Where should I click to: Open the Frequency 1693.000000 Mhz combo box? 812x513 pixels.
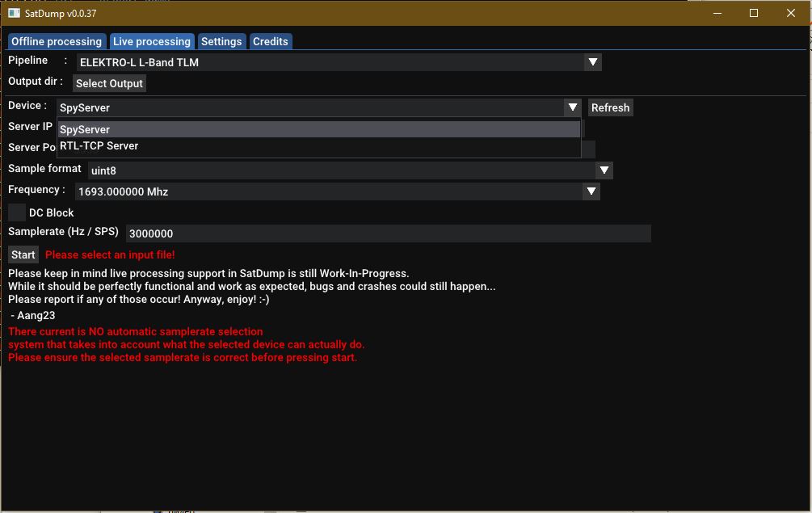coord(337,191)
